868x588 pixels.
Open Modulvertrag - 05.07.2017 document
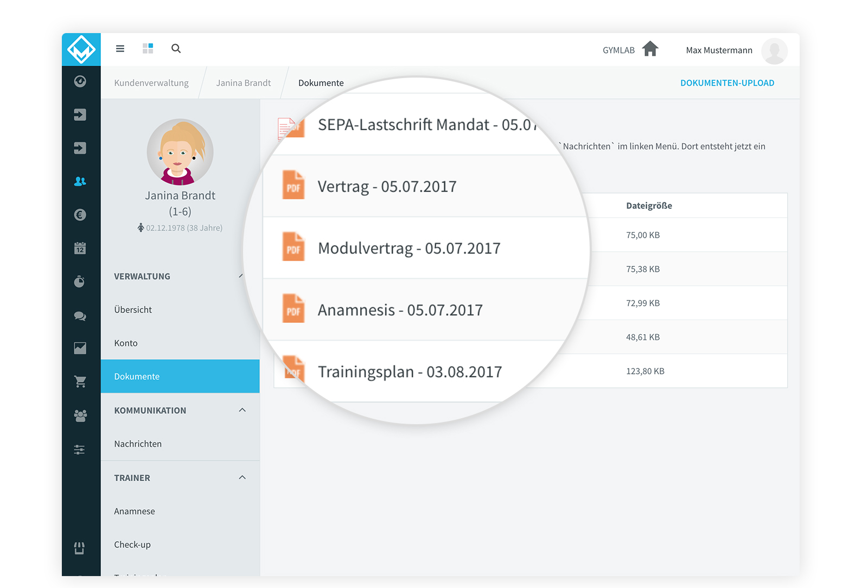point(409,248)
